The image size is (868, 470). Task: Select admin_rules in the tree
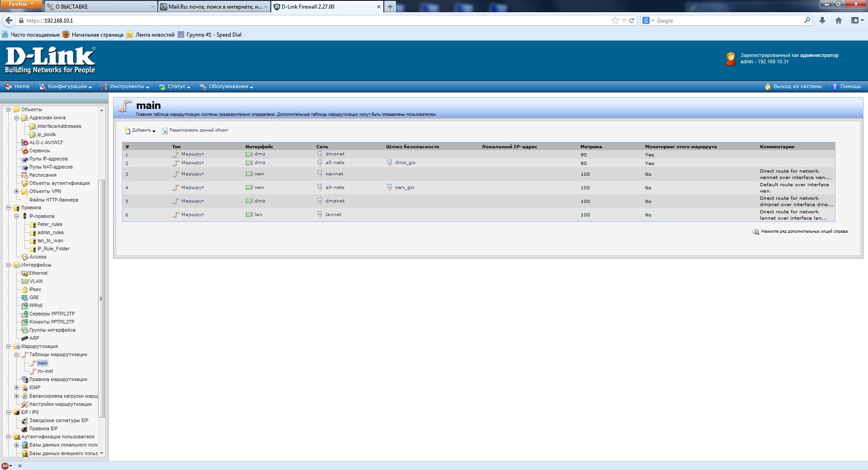coord(51,233)
